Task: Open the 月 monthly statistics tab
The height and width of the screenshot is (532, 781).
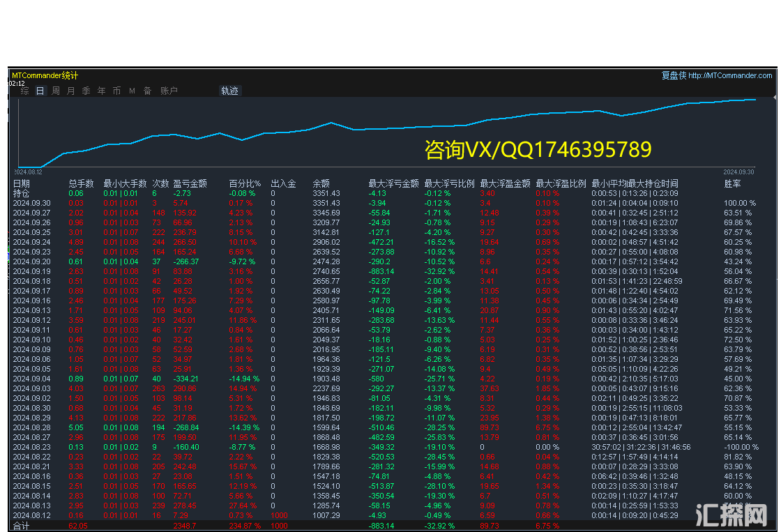Action: click(x=70, y=91)
